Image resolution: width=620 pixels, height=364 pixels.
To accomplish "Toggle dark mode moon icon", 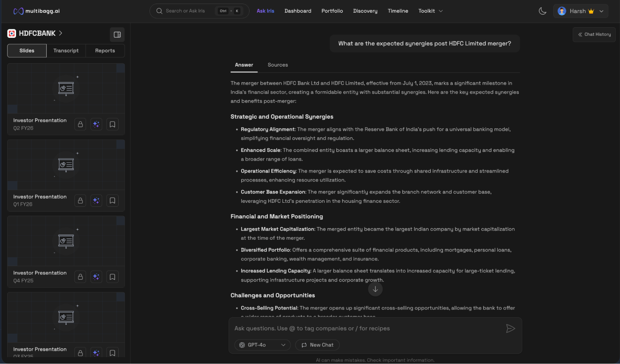I will coord(542,11).
